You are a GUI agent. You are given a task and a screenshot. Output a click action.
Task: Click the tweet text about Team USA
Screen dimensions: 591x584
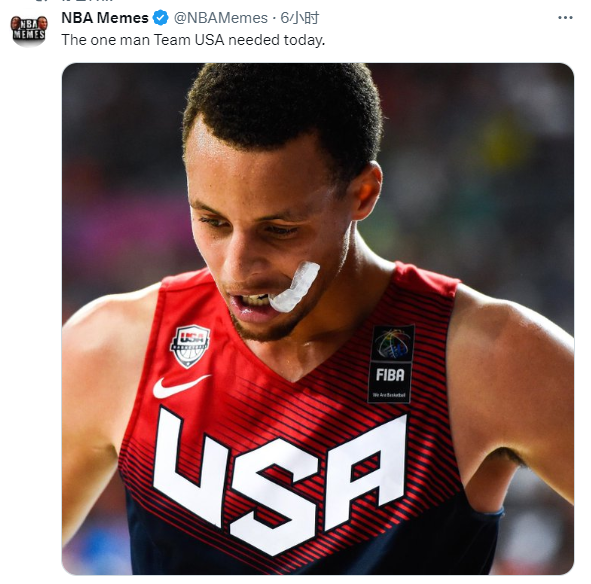(193, 40)
